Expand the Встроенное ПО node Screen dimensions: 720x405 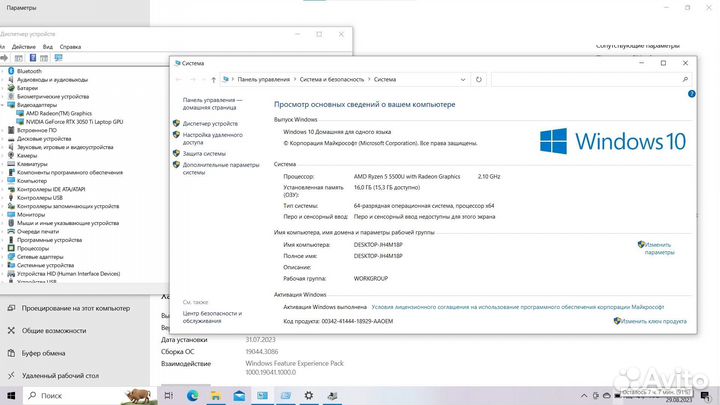(2, 130)
